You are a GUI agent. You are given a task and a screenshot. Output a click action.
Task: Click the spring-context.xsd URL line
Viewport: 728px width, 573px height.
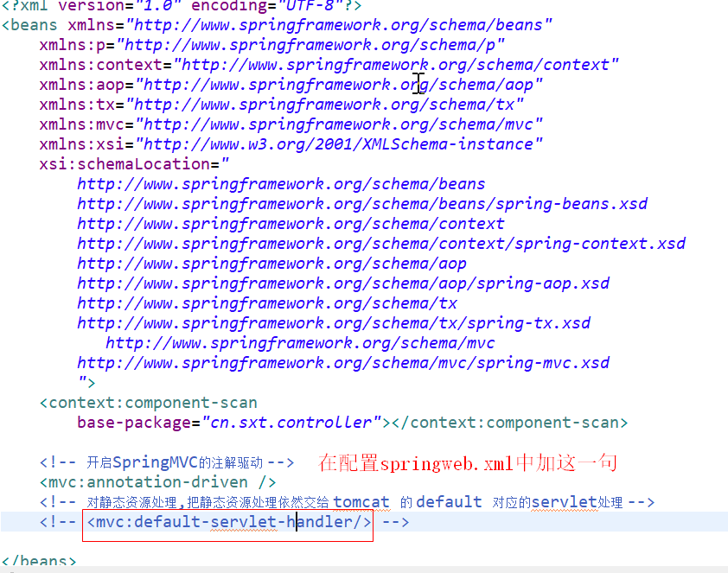(381, 244)
